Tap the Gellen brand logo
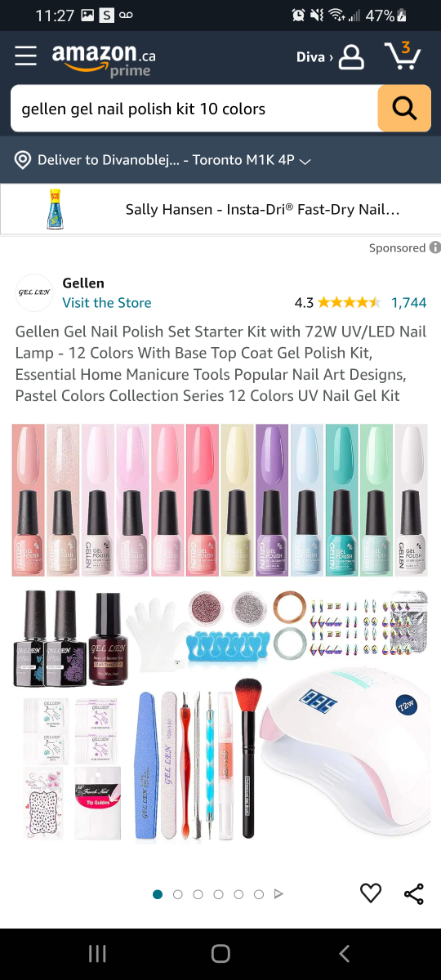This screenshot has width=441, height=980. pyautogui.click(x=34, y=292)
